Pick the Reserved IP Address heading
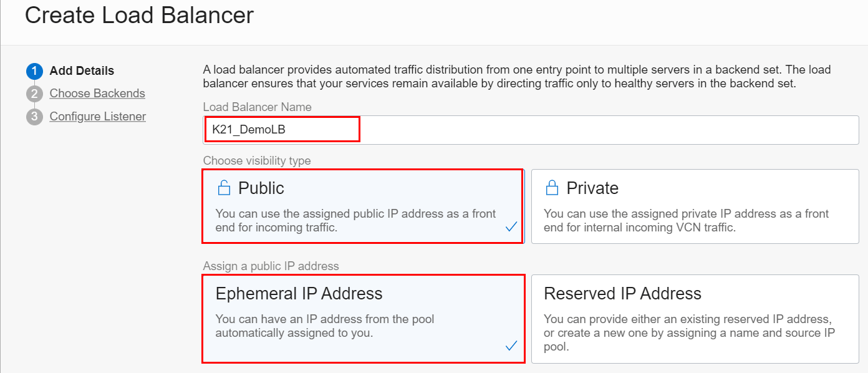Viewport: 868px width, 373px height. coord(622,293)
